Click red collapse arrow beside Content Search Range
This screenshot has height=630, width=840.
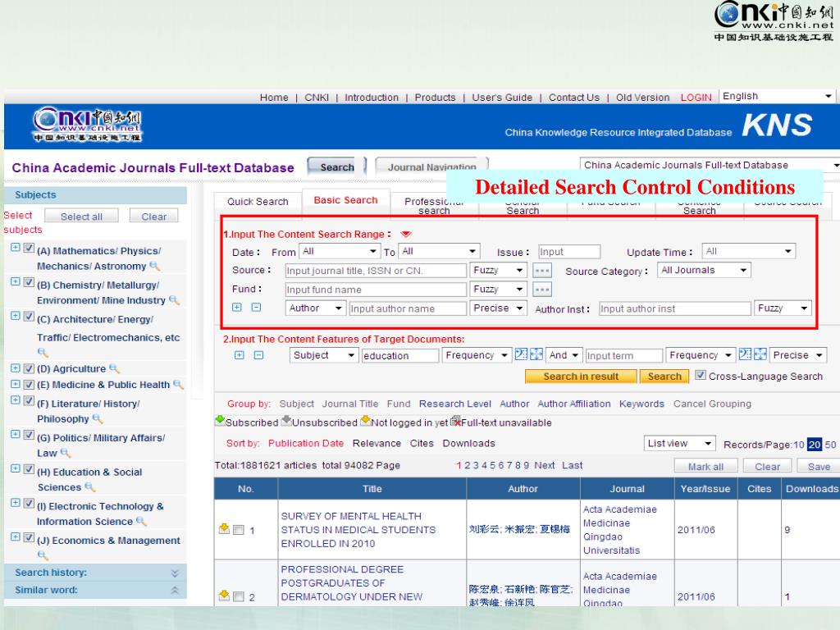[405, 234]
